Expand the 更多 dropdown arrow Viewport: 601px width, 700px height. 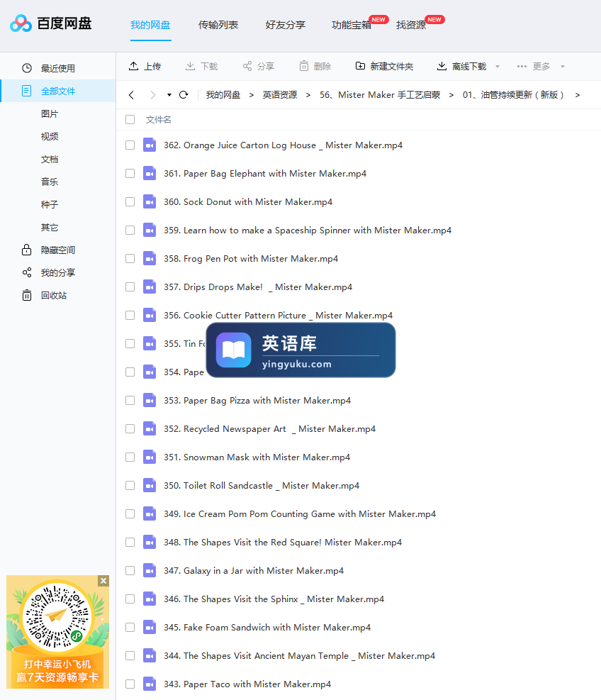pyautogui.click(x=563, y=67)
